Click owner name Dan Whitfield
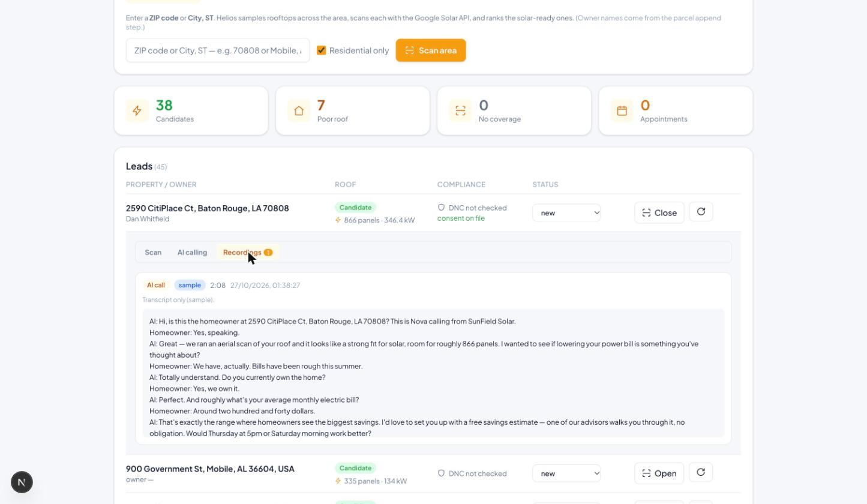Screen dimensions: 867x504 point(148,219)
